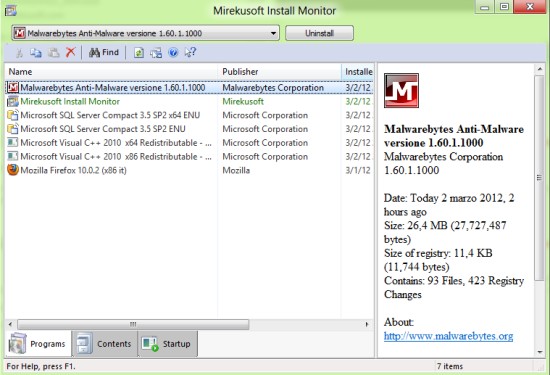Click the Mozilla publisher cell

[x=236, y=170]
